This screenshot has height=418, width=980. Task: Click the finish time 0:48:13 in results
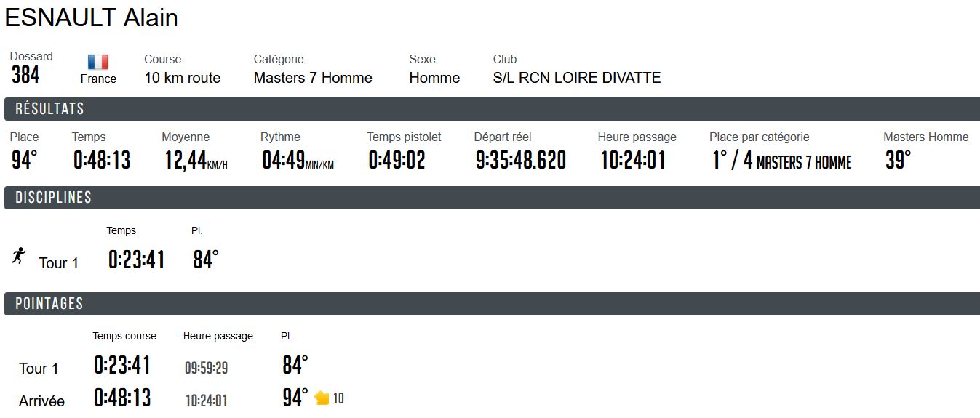tap(102, 160)
